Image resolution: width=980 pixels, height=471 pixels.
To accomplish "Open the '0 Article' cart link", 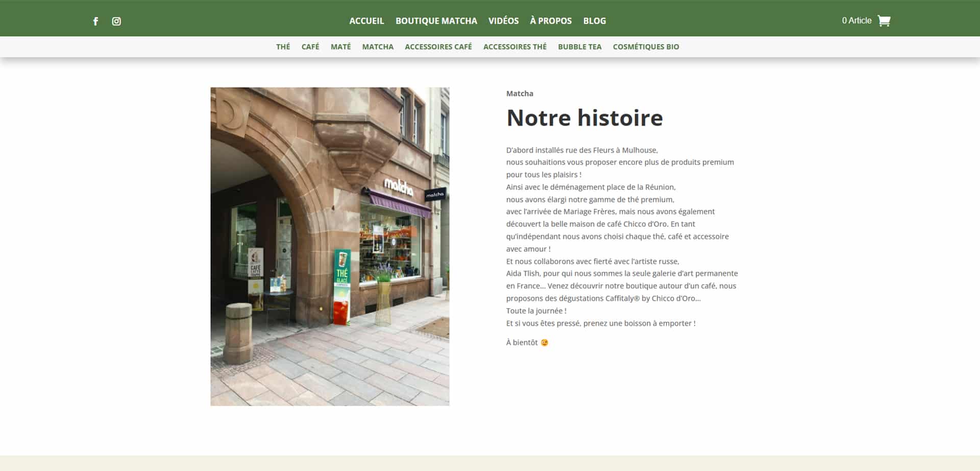I will click(856, 20).
